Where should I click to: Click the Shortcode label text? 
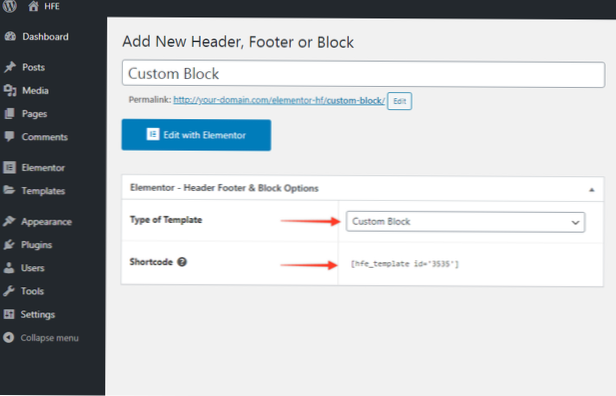coord(151,262)
